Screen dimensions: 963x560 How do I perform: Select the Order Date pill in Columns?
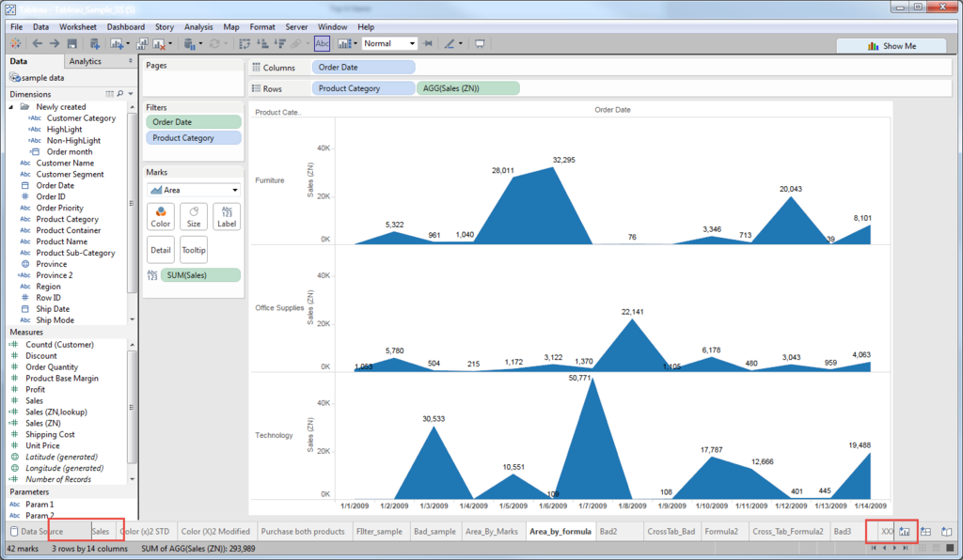[364, 68]
